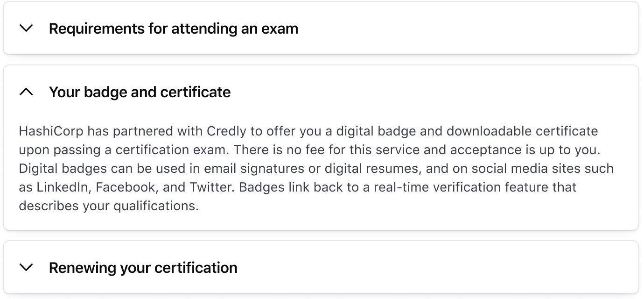Viewport: 644px width, 299px height.
Task: Click the down arrow icon beside Requirements
Action: [27, 28]
